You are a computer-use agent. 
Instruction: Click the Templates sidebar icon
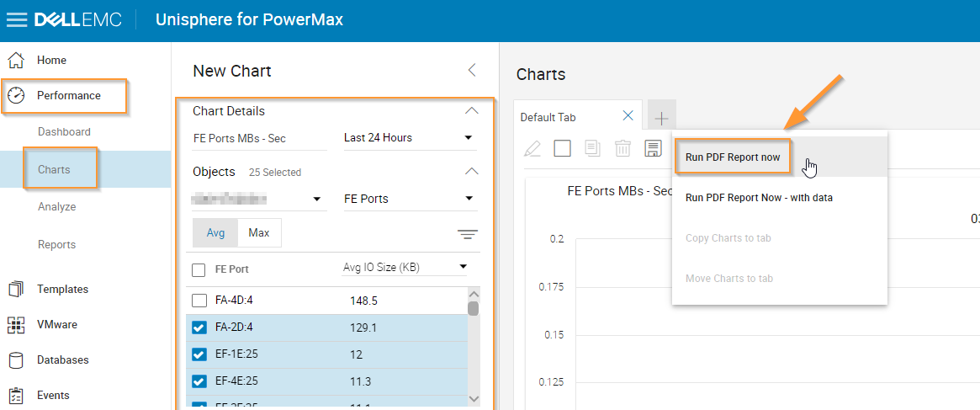tap(16, 289)
